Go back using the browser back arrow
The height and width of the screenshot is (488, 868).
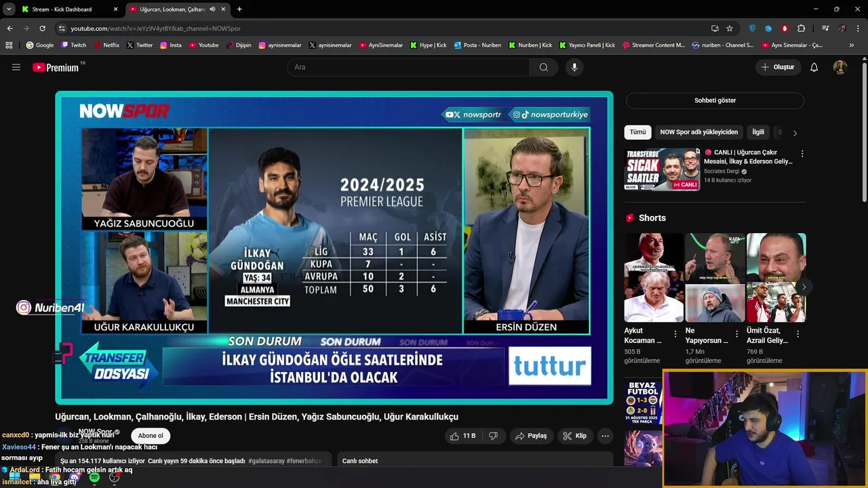[x=9, y=28]
